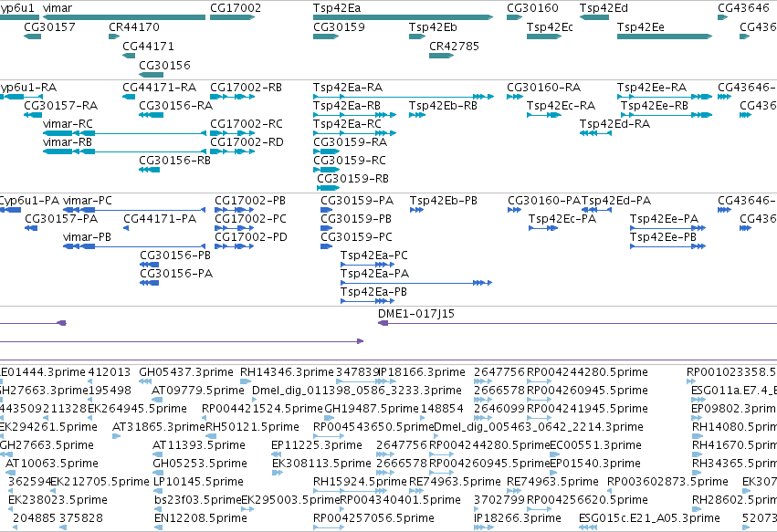Select the Tsp42Ee-PA protein feature

point(667,228)
